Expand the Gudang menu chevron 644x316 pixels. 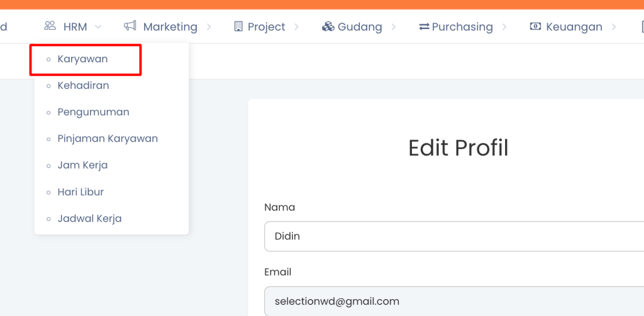(394, 27)
